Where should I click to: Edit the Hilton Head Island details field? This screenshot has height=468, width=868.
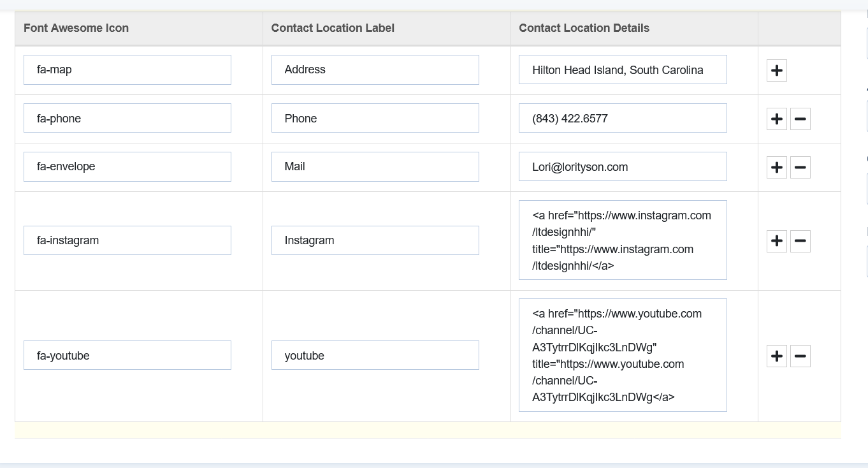pos(622,69)
